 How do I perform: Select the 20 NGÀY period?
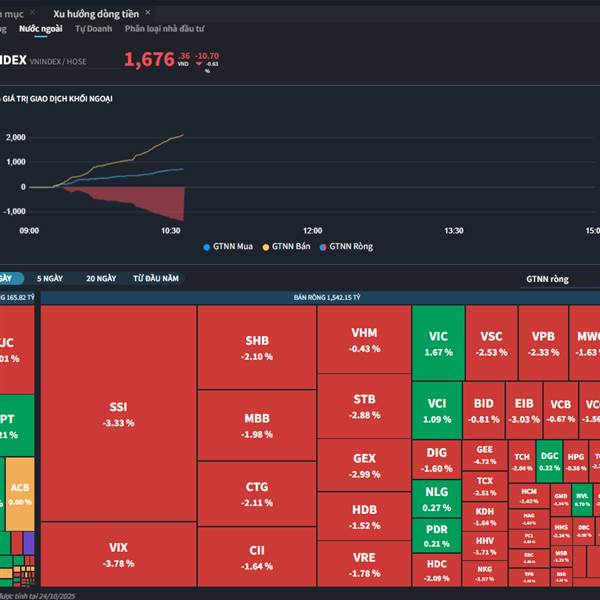click(101, 279)
